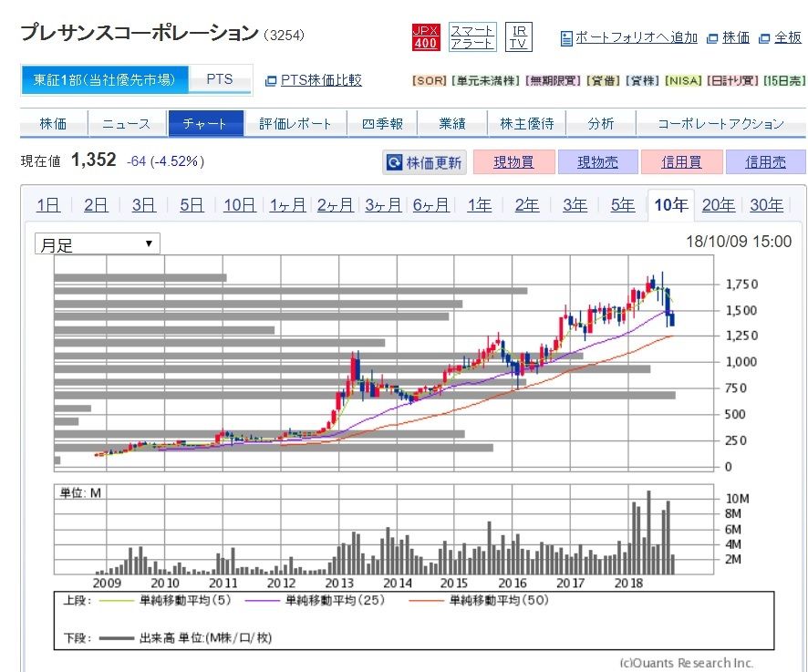
Task: Click the portfolio add document icon
Action: point(566,38)
